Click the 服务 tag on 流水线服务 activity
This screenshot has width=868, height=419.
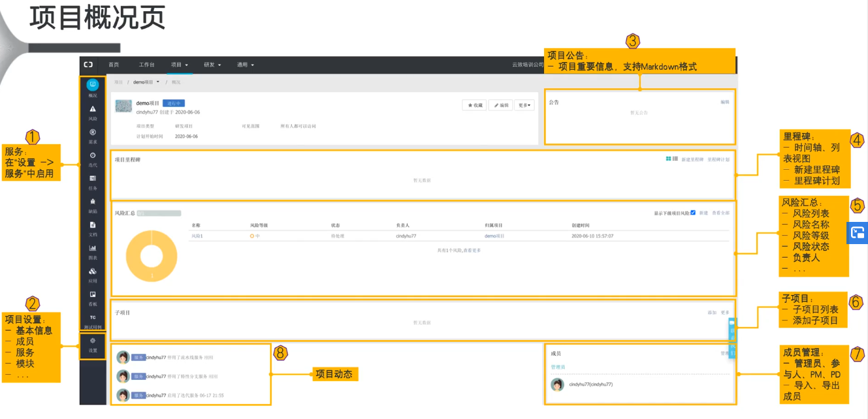pos(138,358)
